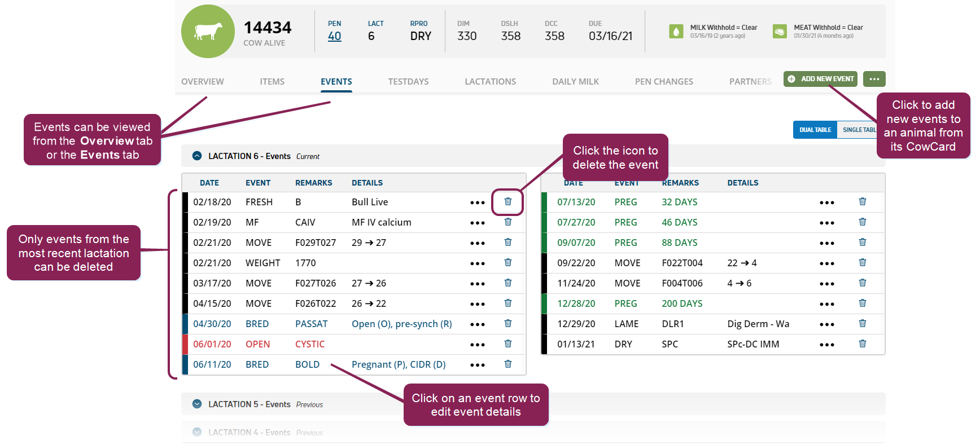
Task: Open pen 40 link
Action: 334,36
